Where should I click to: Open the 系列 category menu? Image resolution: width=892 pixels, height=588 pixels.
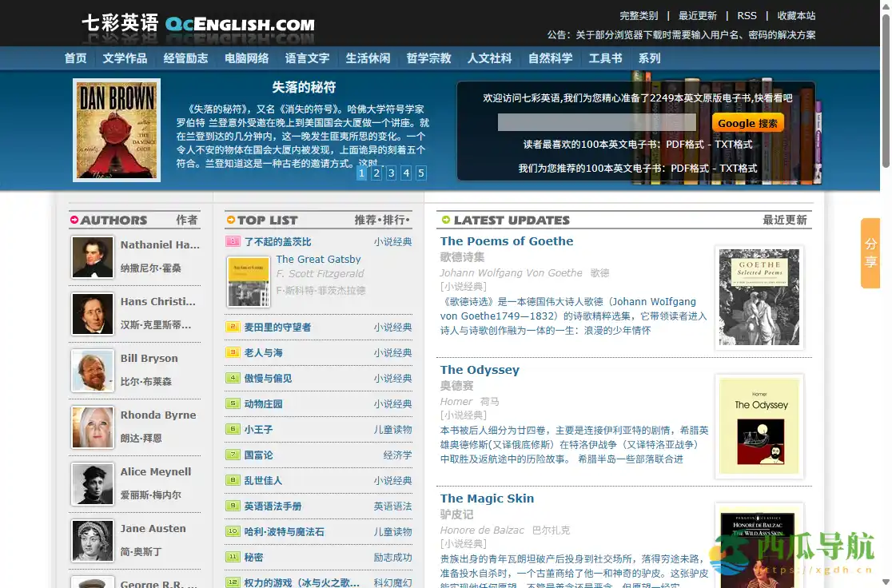click(649, 58)
